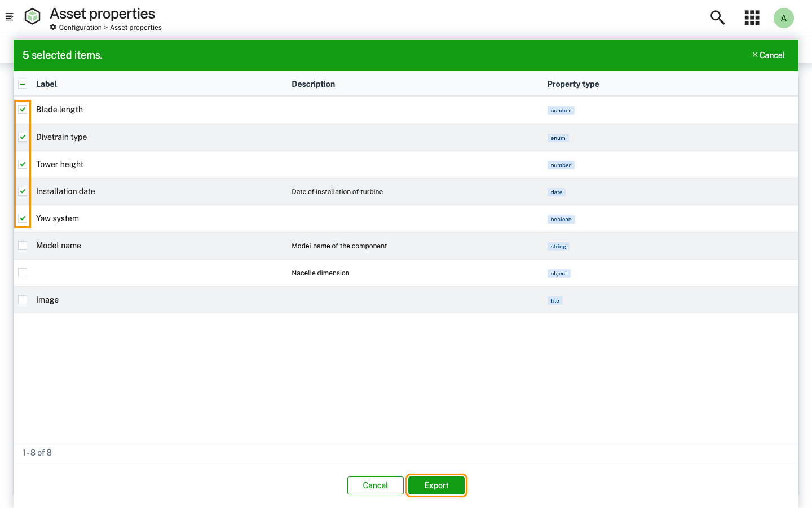Viewport: 812px width, 508px height.
Task: Open search with magnifier icon
Action: pos(717,17)
